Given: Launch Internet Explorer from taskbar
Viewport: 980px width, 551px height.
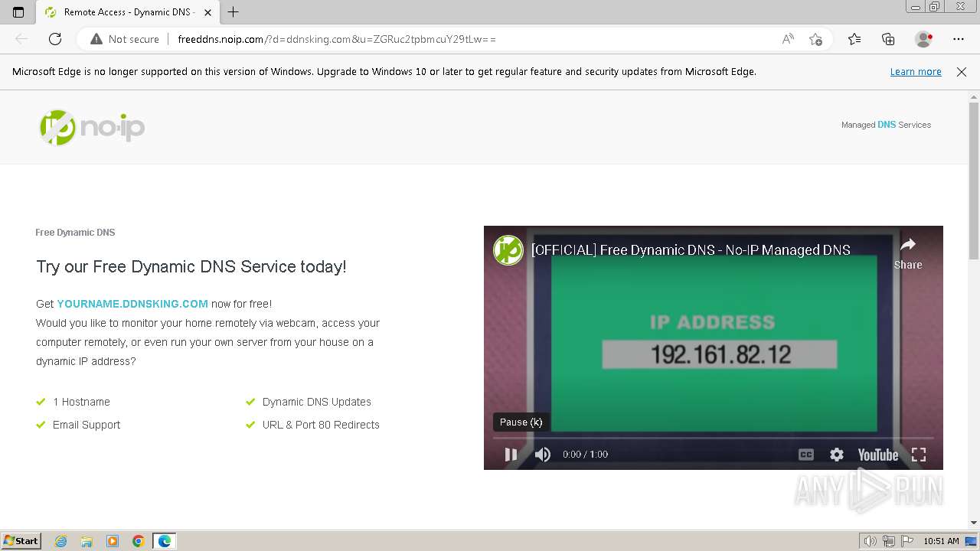Looking at the screenshot, I should pos(61,541).
